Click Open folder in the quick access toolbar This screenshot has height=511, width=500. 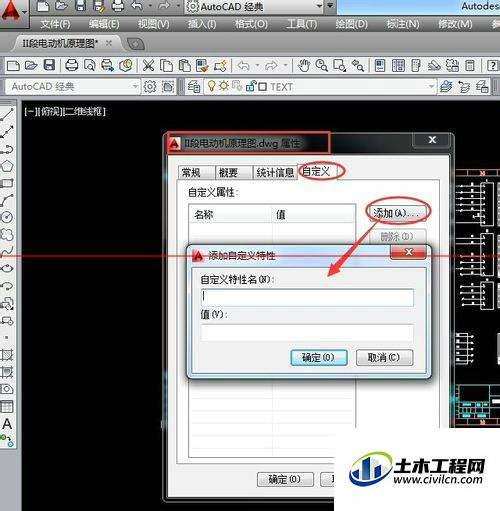coord(61,6)
